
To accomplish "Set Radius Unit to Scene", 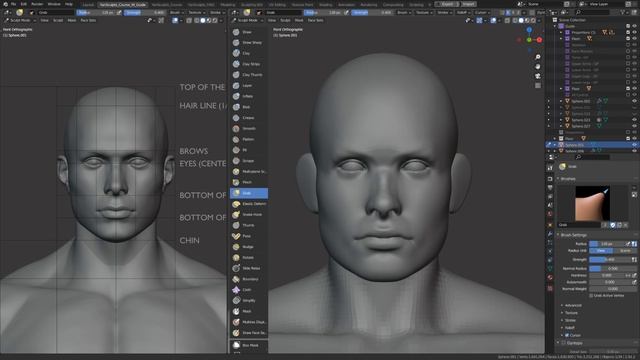I will tap(624, 251).
